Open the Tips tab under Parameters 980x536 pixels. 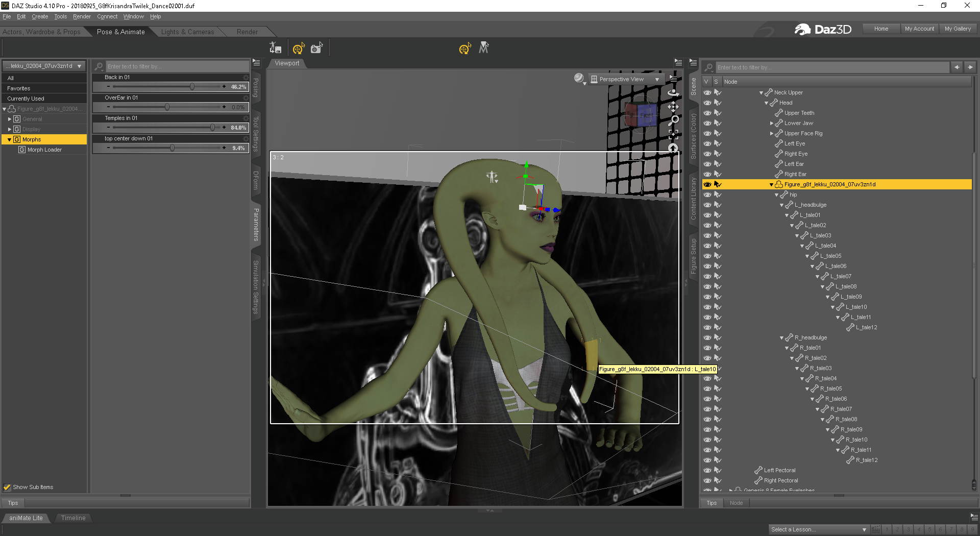coord(13,503)
